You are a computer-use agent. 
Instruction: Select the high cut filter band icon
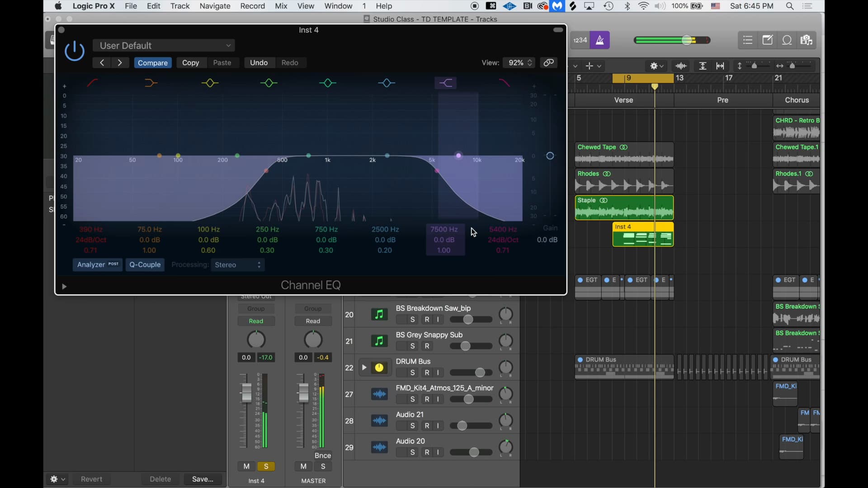coord(504,83)
